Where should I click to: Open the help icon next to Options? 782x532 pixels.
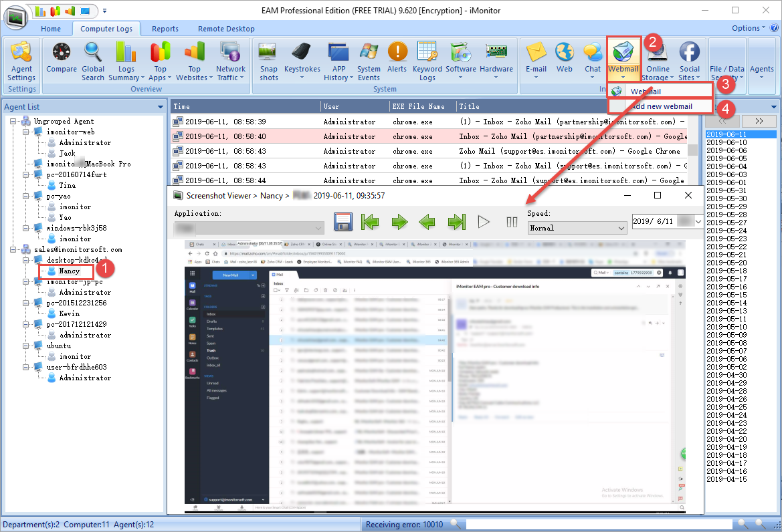(774, 28)
